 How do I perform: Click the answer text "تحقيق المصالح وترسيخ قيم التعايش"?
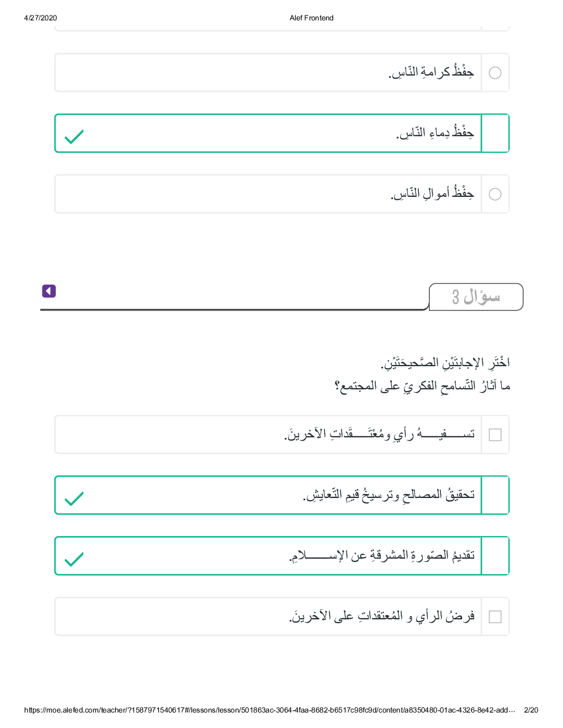tap(389, 495)
